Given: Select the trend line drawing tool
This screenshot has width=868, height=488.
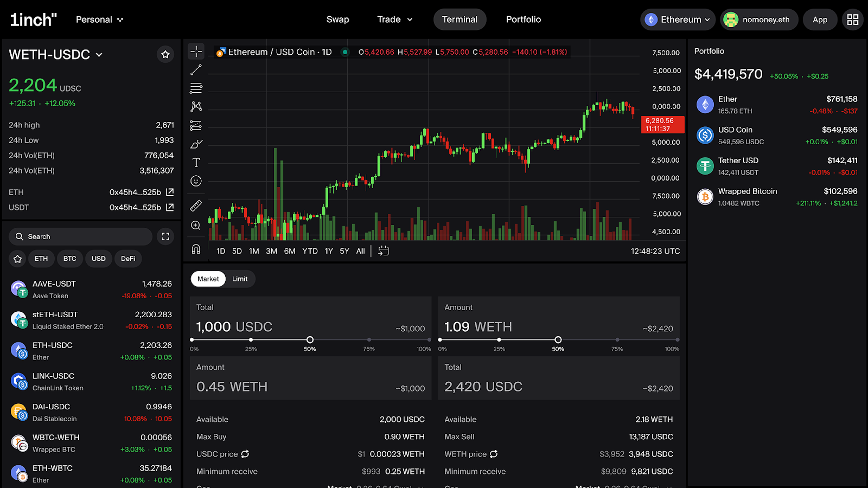Looking at the screenshot, I should pyautogui.click(x=196, y=70).
